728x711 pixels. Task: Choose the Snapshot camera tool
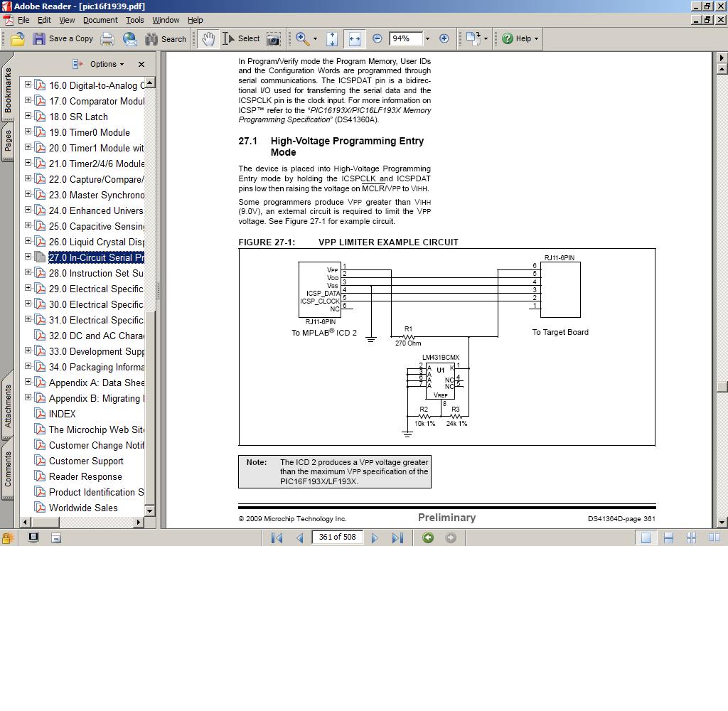[274, 39]
